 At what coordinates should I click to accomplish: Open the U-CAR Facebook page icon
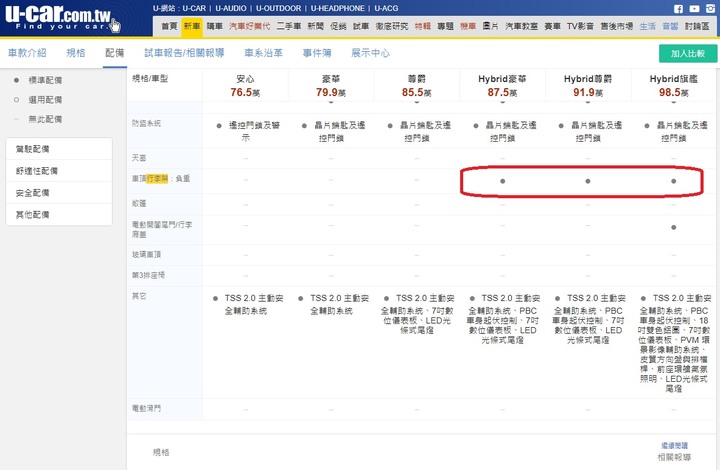click(678, 9)
